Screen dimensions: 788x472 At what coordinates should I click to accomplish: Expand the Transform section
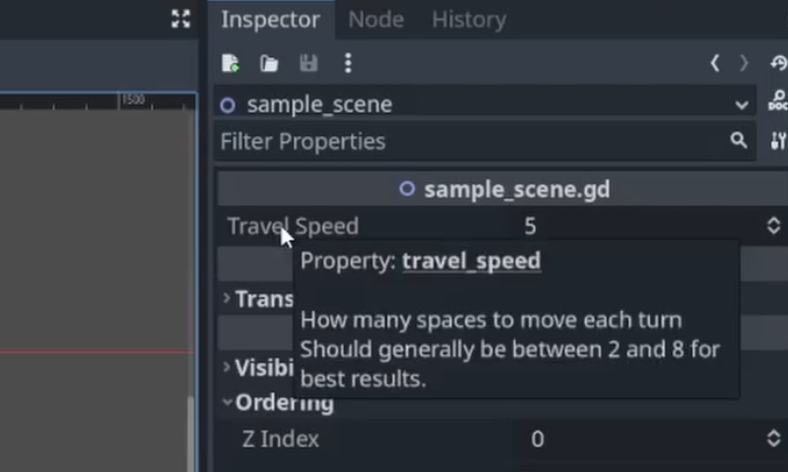259,299
